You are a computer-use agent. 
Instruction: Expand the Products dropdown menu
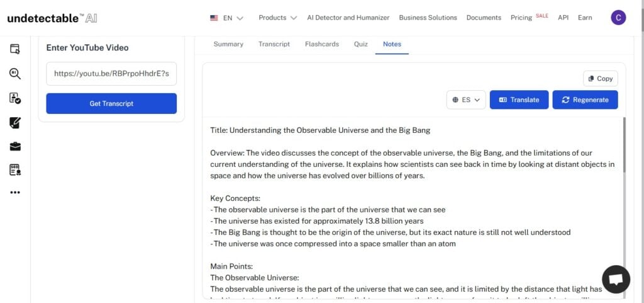click(277, 18)
